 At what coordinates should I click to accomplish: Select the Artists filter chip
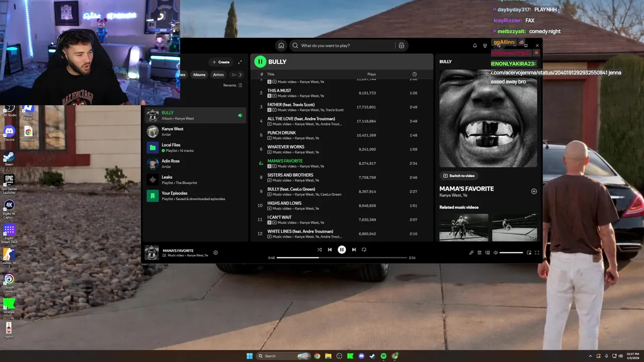[x=218, y=74]
